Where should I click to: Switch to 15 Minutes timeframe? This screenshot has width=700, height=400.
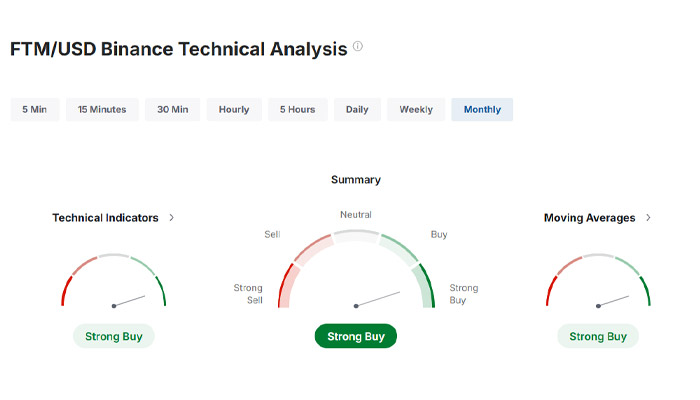click(102, 109)
